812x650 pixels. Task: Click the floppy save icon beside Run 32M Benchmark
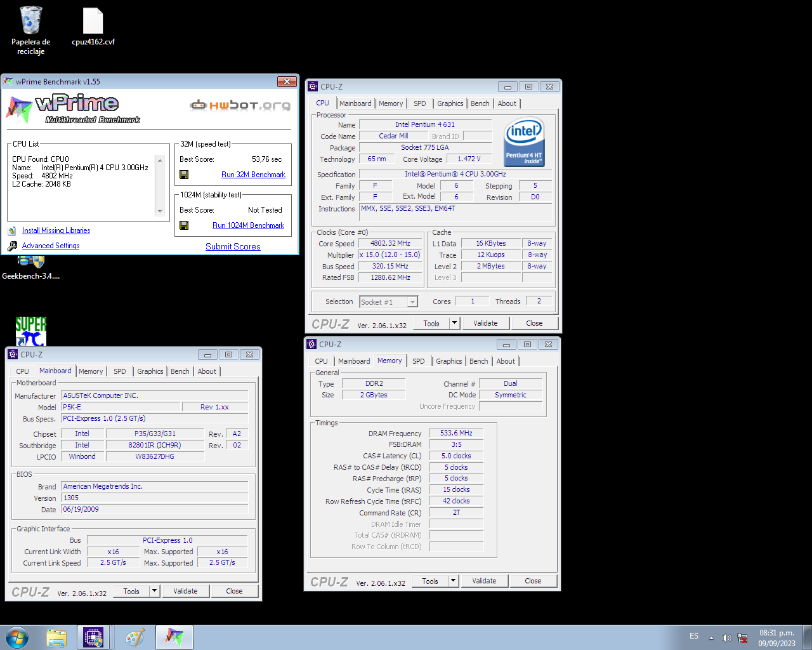tap(184, 175)
